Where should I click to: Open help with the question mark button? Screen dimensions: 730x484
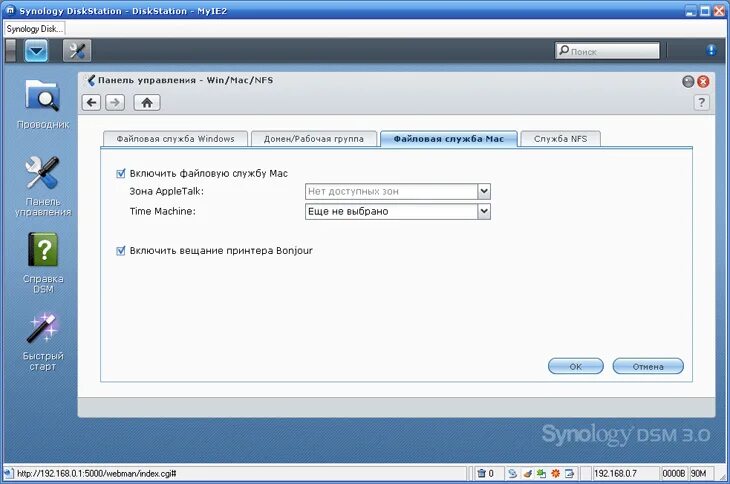pos(702,102)
